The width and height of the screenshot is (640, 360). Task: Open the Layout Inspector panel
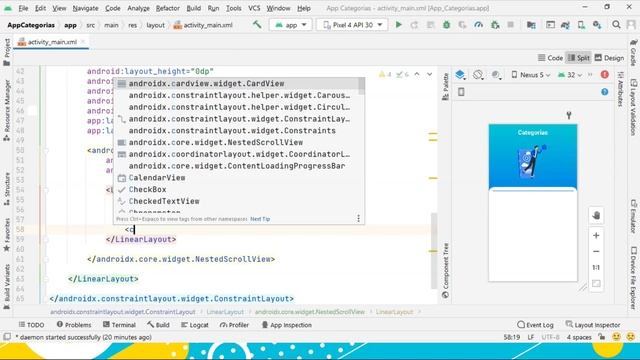(x=593, y=325)
